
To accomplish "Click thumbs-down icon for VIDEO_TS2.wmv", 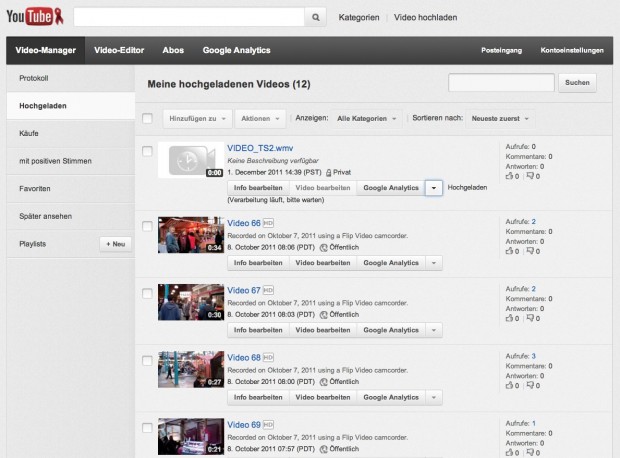I will pyautogui.click(x=531, y=176).
